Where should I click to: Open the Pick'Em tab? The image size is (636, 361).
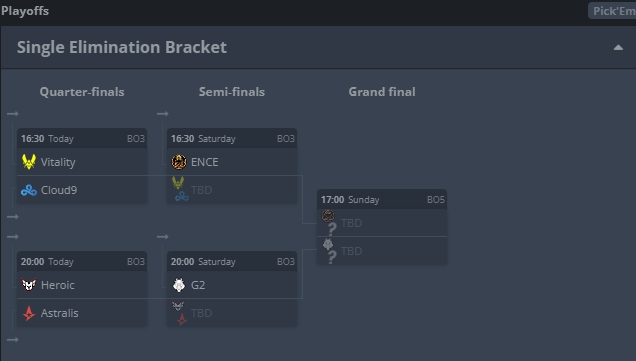pyautogui.click(x=612, y=11)
